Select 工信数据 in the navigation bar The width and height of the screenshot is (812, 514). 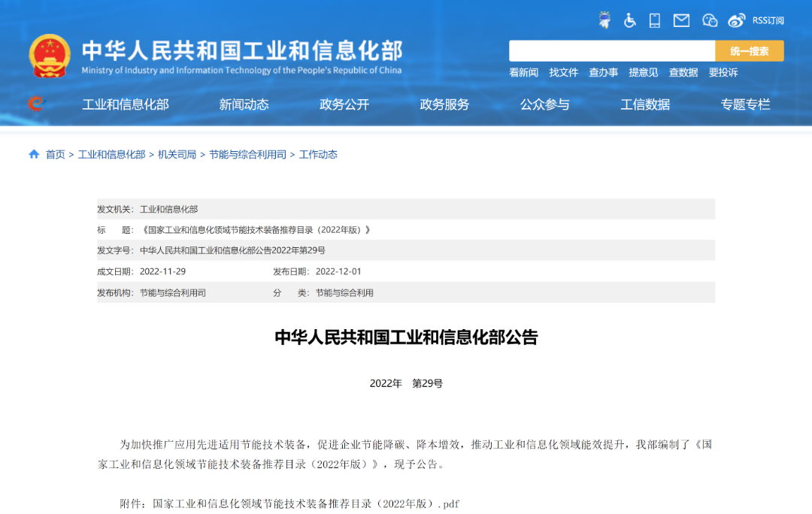[x=645, y=104]
